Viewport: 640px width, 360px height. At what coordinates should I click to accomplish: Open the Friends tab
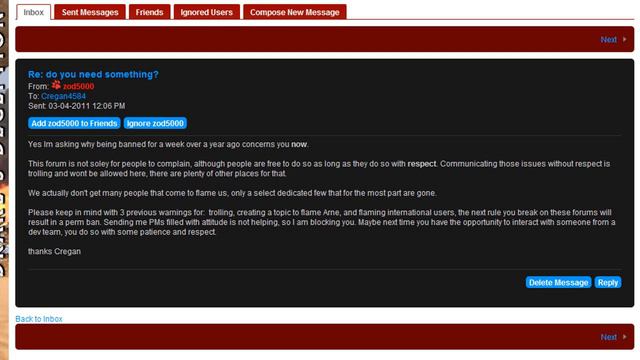[149, 12]
